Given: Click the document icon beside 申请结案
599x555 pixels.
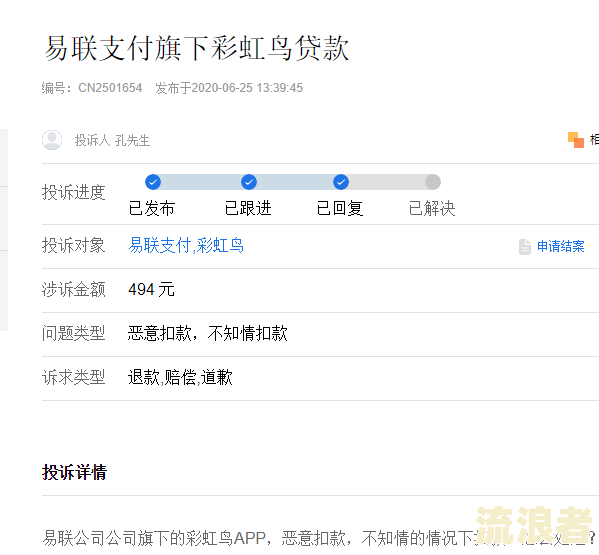Looking at the screenshot, I should 525,246.
